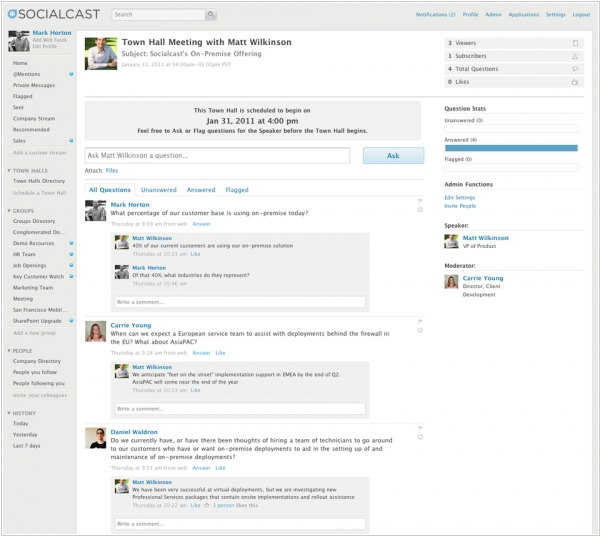
Task: Open gear options for Carrie Young's question
Action: pos(420,330)
